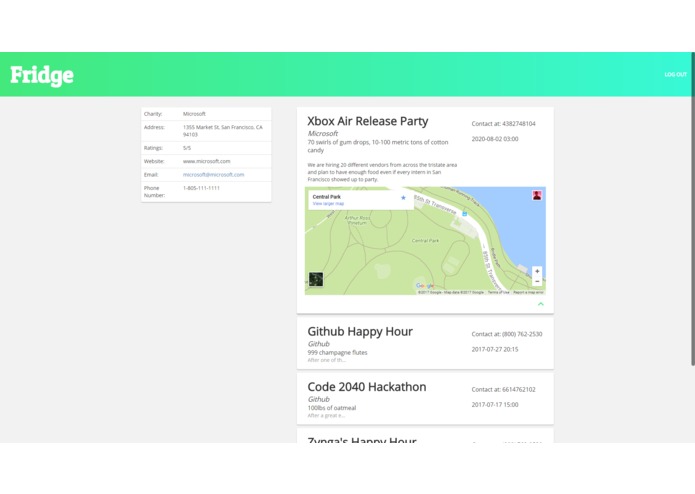
Task: Click contact number 6614762102
Action: [x=519, y=389]
